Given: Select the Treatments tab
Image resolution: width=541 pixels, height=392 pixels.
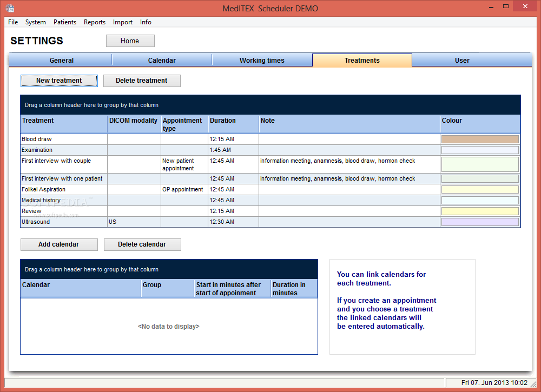Looking at the screenshot, I should [362, 61].
